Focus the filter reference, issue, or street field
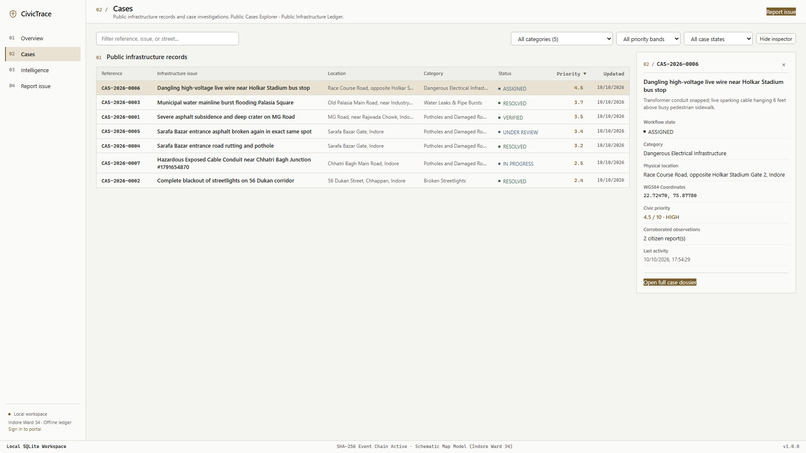The height and width of the screenshot is (453, 806). 167,39
